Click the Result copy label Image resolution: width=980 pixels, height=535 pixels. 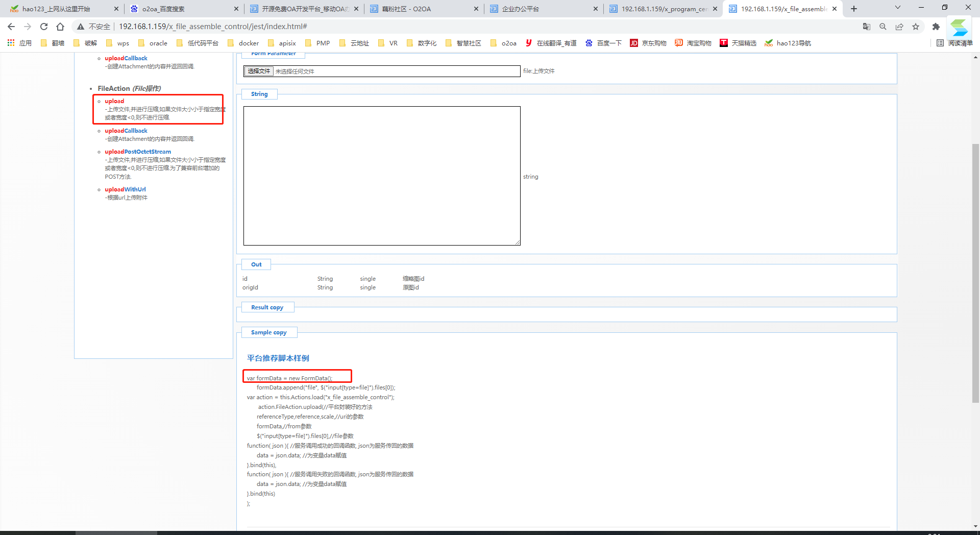[267, 307]
